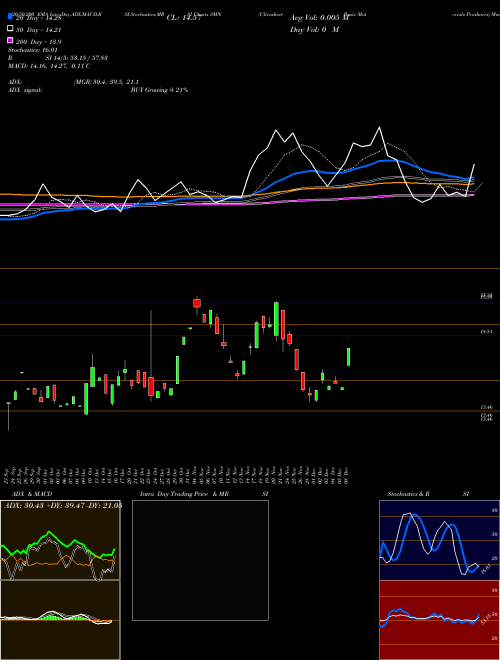The height and width of the screenshot is (660, 500).
Task: Select the '20 Day = 14.28' legend text
Action: tap(39, 18)
